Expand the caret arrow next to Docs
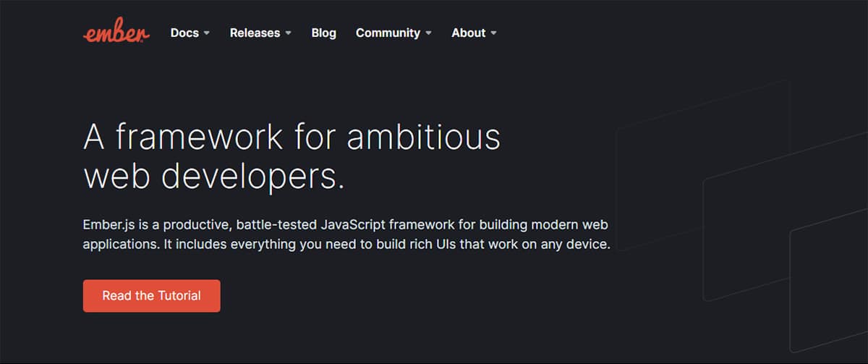The height and width of the screenshot is (364, 868). pos(207,33)
